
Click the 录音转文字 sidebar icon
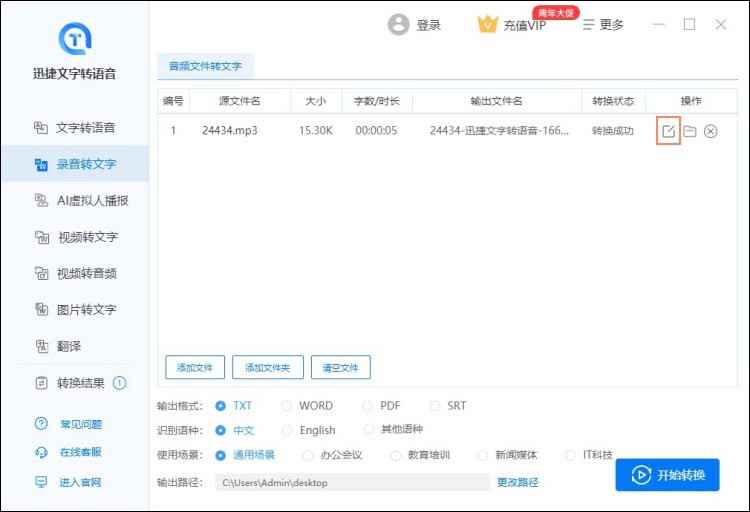click(x=41, y=165)
